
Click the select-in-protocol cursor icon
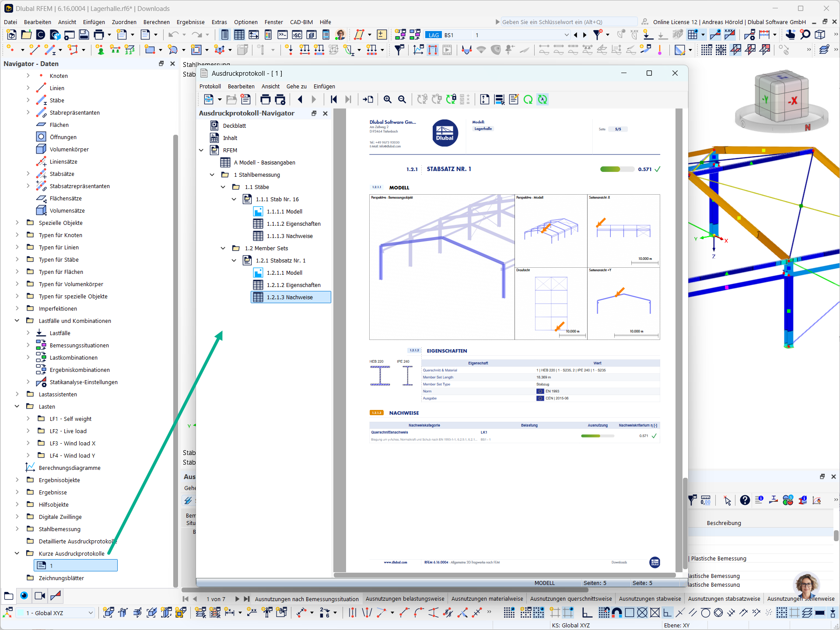[x=499, y=99]
